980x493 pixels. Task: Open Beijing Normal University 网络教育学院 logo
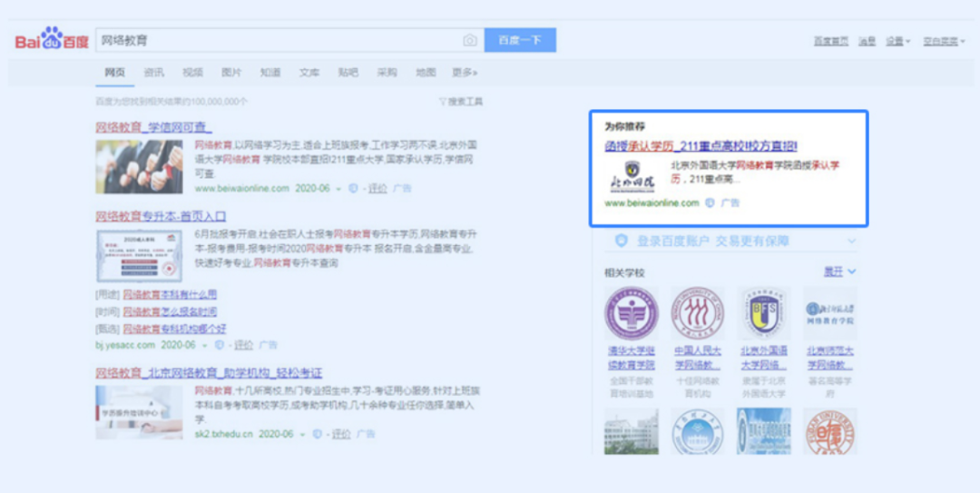(830, 313)
